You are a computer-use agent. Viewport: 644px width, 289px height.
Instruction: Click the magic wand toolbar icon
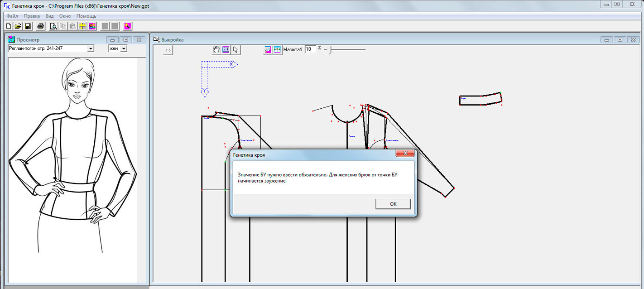128,26
